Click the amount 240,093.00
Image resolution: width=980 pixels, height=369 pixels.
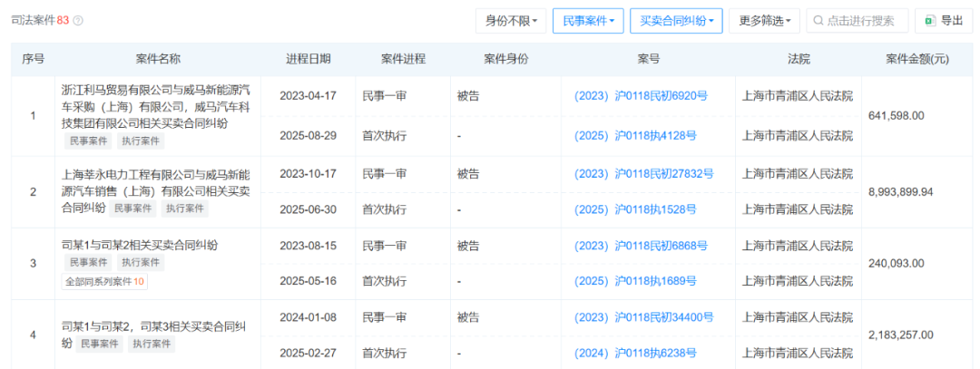[897, 264]
